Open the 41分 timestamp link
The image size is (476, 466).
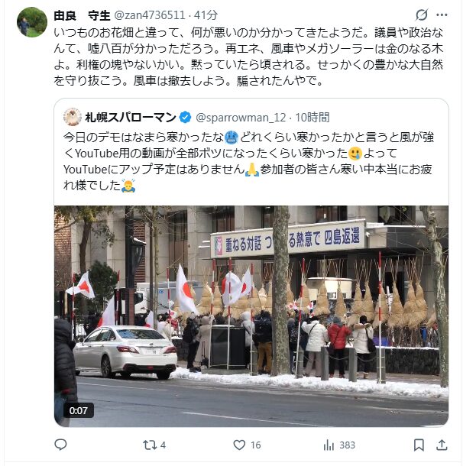point(206,15)
